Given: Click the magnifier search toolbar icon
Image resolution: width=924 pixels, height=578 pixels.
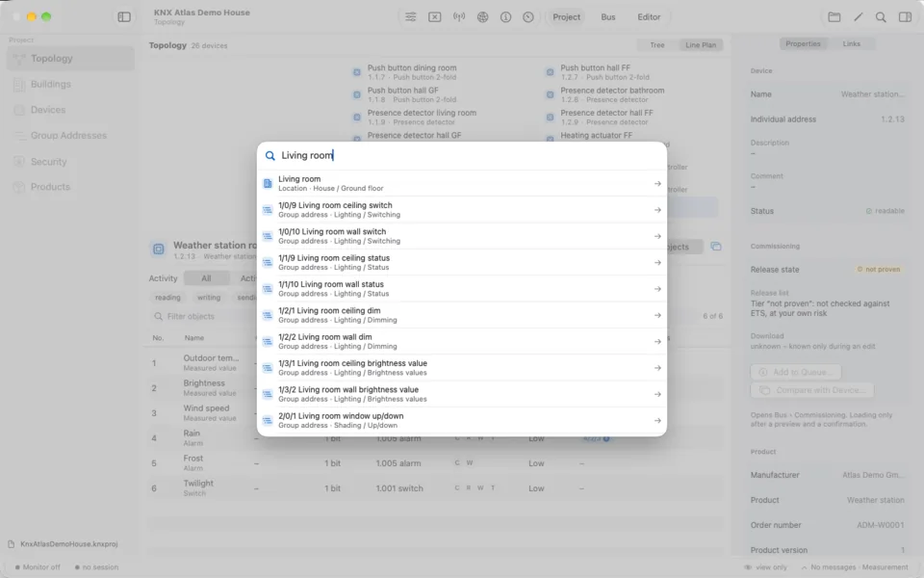Looking at the screenshot, I should [881, 17].
